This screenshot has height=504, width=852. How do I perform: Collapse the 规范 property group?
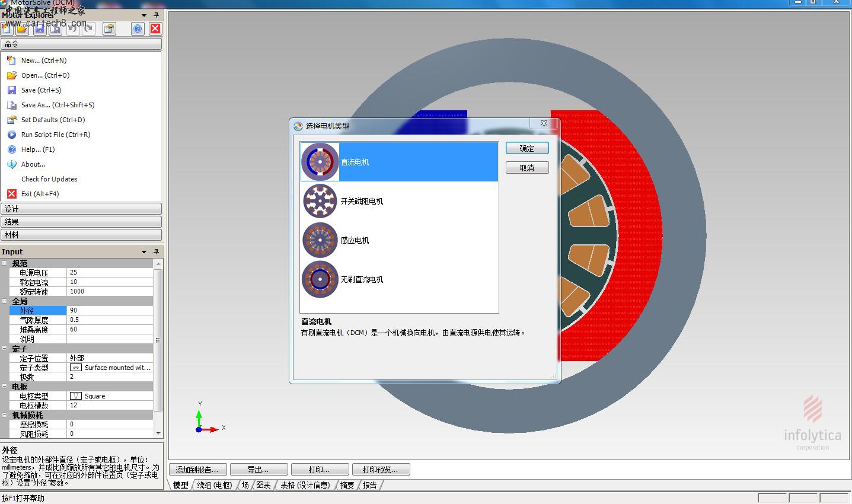[x=5, y=263]
